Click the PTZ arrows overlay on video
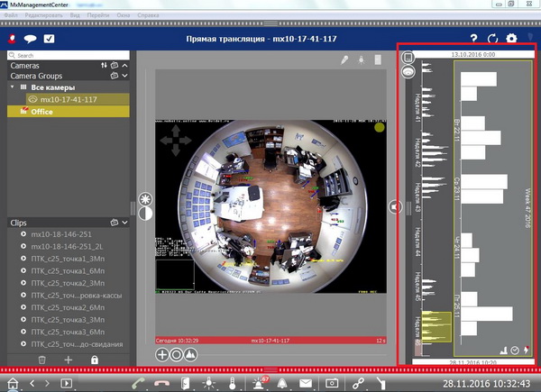This screenshot has height=392, width=541. (x=176, y=141)
